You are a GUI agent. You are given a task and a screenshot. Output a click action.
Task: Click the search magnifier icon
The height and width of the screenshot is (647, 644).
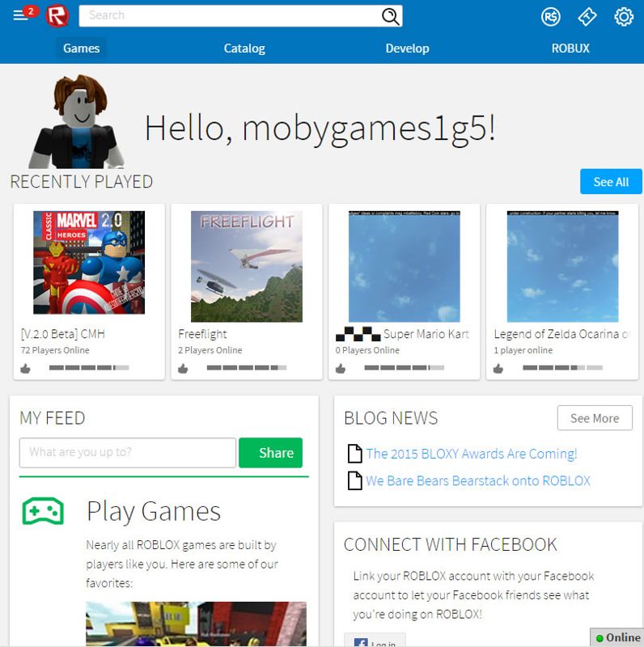click(390, 16)
